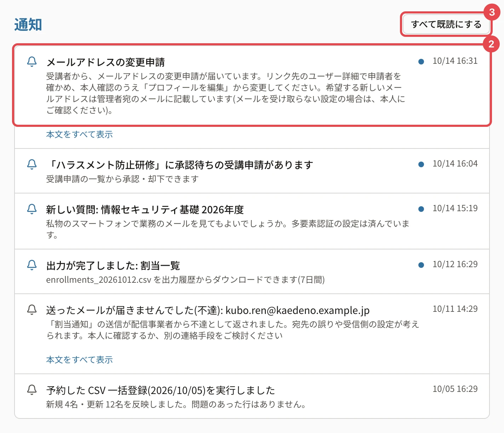Expand 本文をすべて表示 under 不達 notification

coord(79,360)
